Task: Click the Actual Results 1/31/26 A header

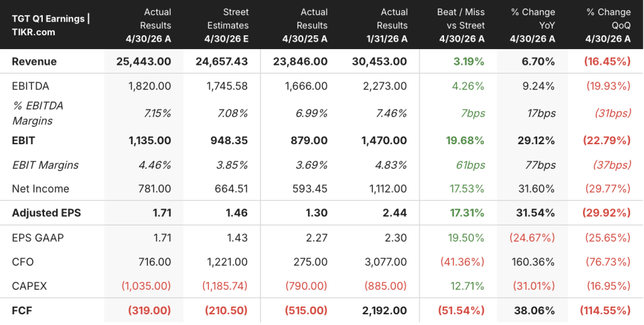Action: [384, 25]
